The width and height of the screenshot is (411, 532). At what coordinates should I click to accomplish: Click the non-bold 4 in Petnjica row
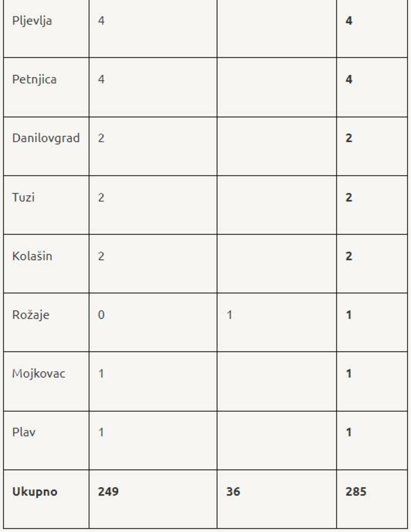pyautogui.click(x=101, y=79)
